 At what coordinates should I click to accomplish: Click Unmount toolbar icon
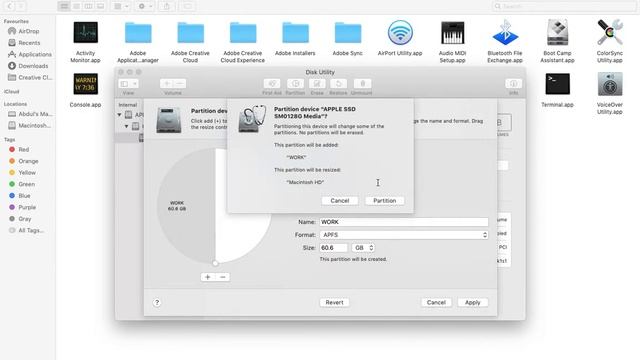pyautogui.click(x=362, y=84)
